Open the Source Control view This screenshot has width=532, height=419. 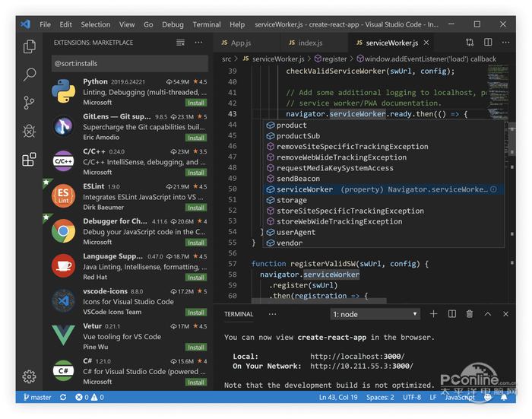point(30,103)
